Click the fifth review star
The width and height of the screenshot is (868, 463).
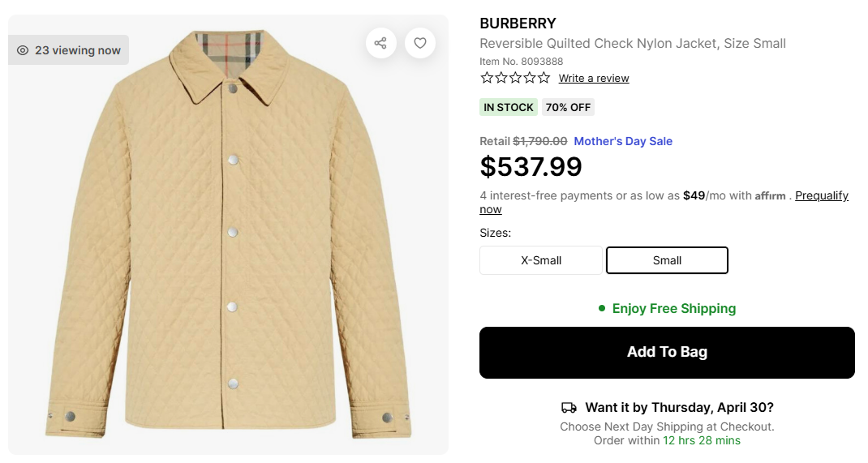544,78
